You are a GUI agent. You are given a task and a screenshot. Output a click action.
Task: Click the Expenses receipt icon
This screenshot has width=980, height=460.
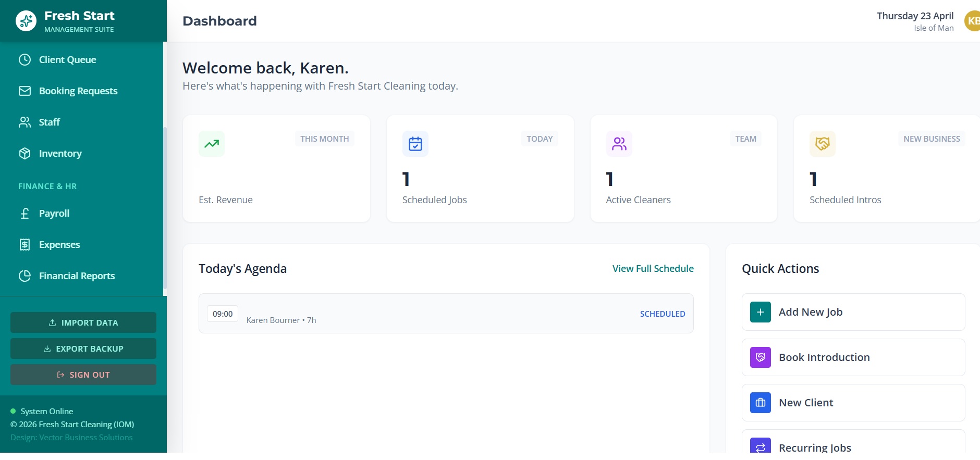pyautogui.click(x=24, y=244)
